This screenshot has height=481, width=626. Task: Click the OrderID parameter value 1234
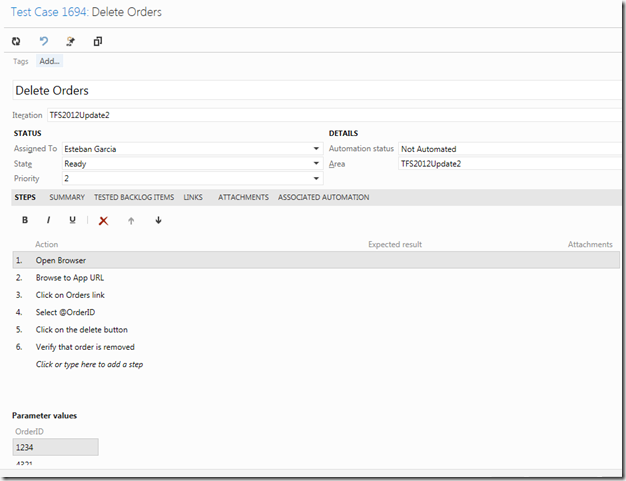coord(55,447)
